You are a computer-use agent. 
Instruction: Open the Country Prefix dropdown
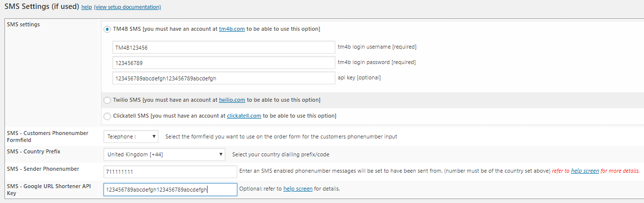pos(164,154)
